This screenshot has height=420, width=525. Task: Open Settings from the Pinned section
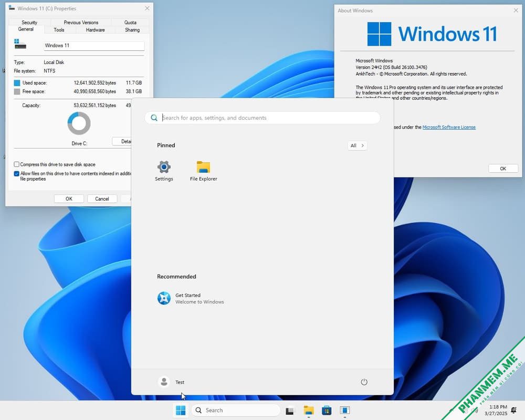[x=164, y=171]
